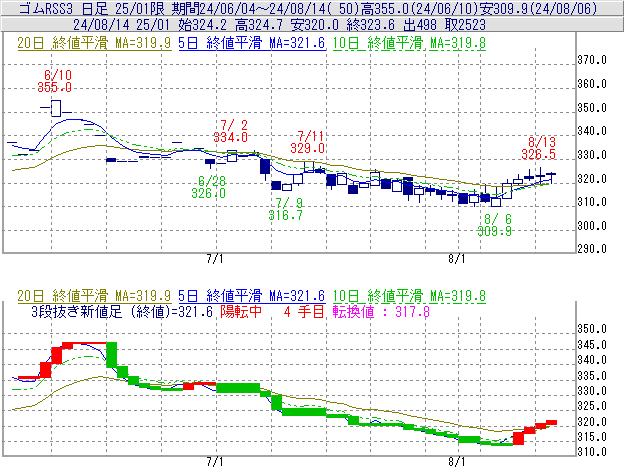
Task: Click the 300.0 axis label in upper chart
Action: pos(592,226)
